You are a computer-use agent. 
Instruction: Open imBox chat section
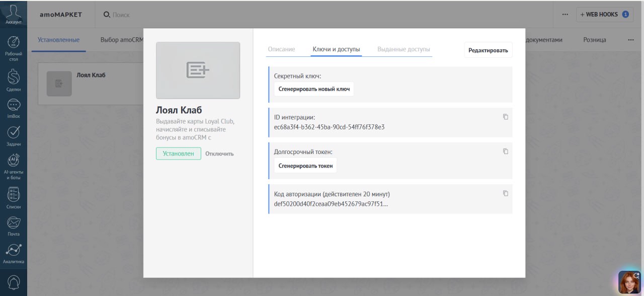[14, 108]
